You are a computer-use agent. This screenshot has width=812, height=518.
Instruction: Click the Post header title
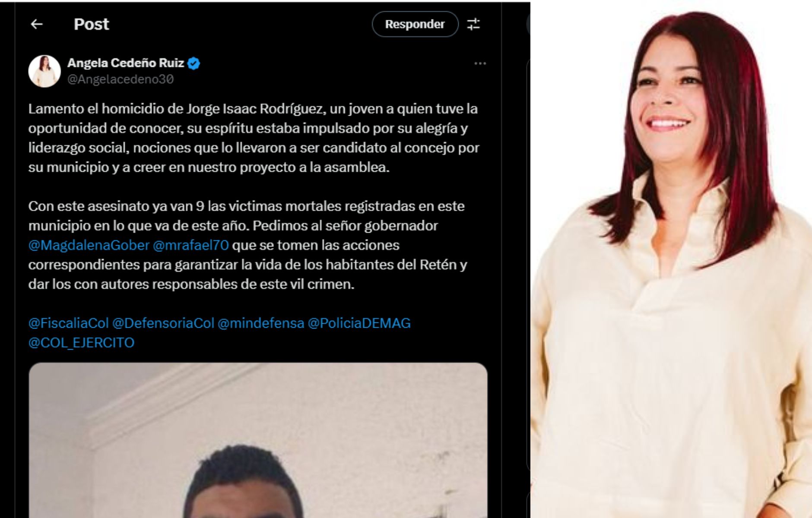pyautogui.click(x=91, y=24)
